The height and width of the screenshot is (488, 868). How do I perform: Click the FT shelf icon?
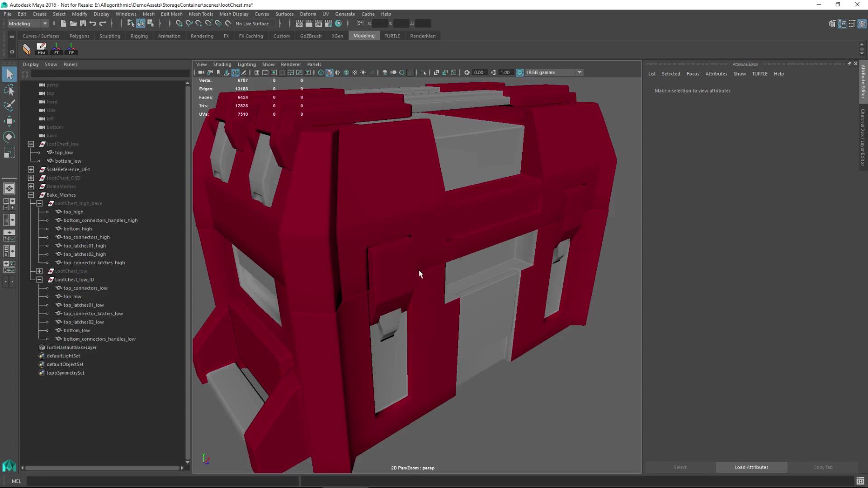57,49
